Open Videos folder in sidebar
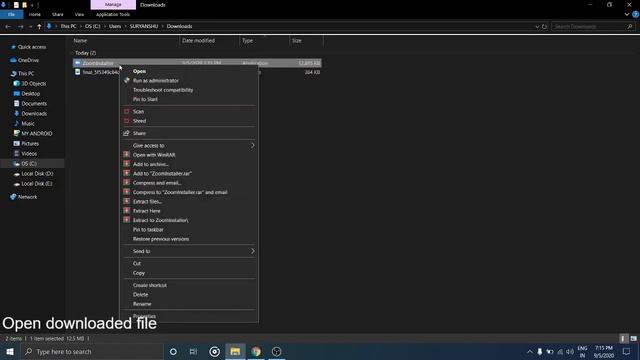 click(29, 153)
